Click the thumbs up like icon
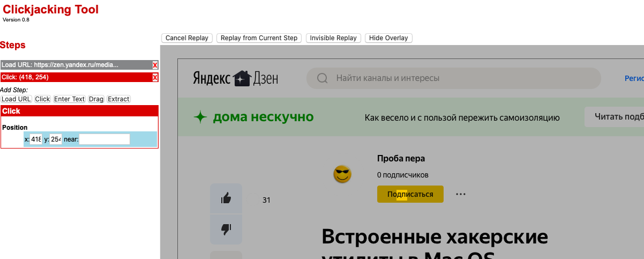Screen dimensions: 644x259 click(x=226, y=198)
